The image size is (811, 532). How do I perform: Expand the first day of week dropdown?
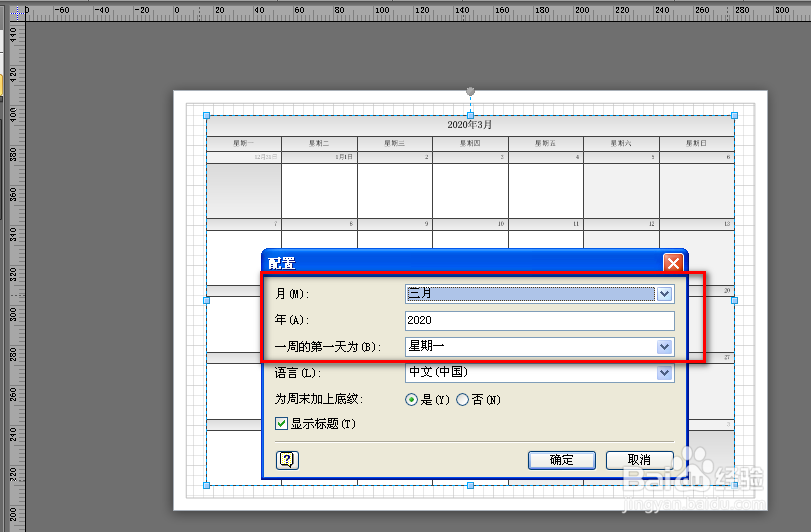(x=665, y=346)
